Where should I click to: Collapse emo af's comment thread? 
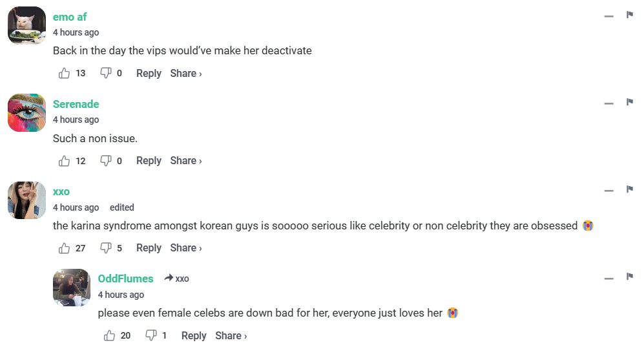608,16
